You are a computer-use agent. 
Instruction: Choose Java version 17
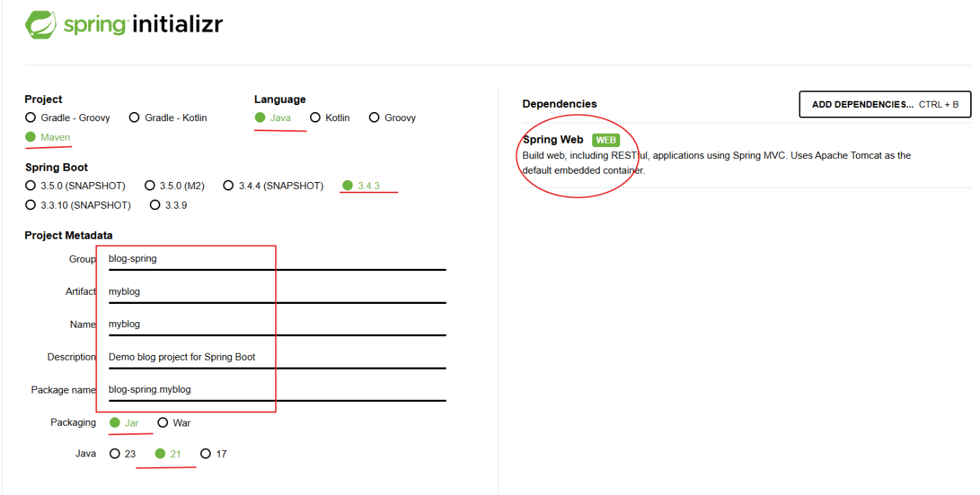tap(213, 454)
